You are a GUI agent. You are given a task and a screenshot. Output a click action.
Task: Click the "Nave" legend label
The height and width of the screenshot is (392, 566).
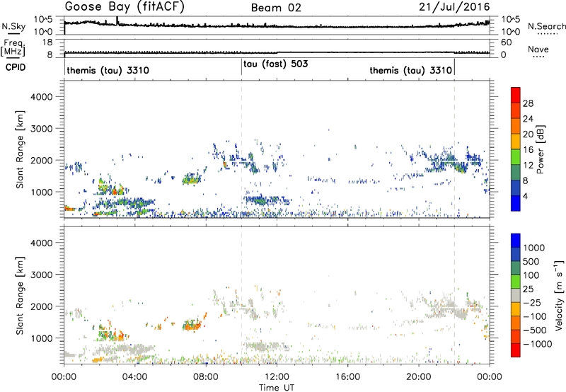(538, 49)
